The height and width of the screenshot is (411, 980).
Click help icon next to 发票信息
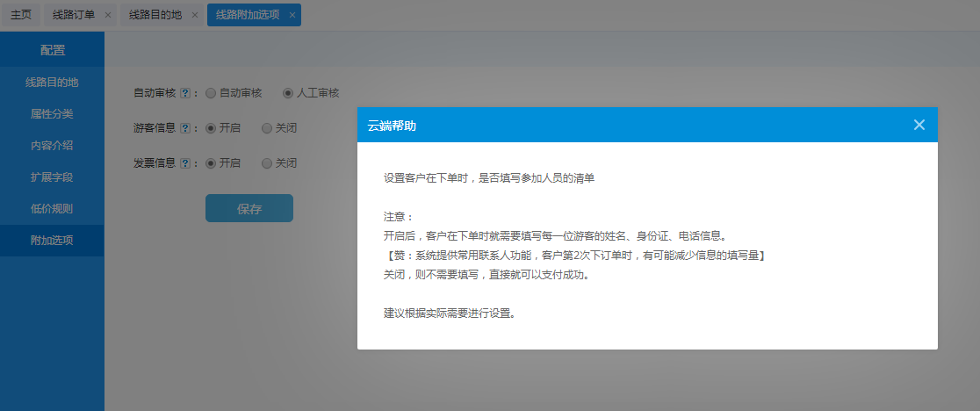(x=184, y=163)
